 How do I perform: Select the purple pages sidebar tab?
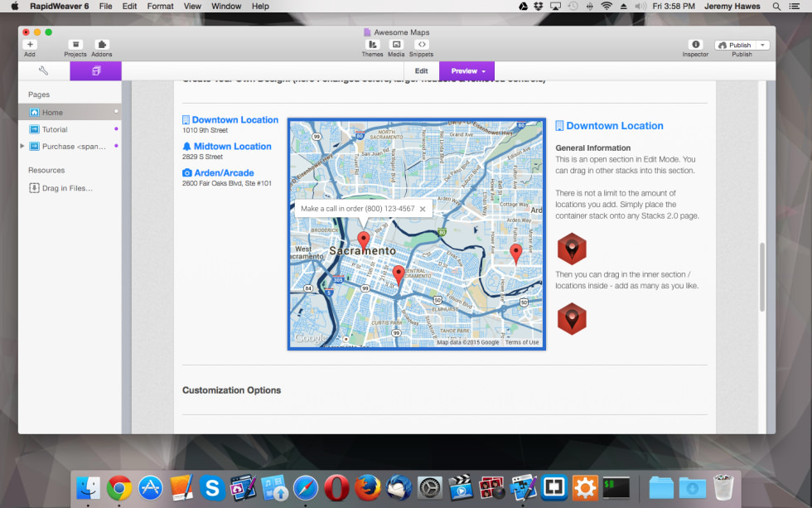coord(96,71)
